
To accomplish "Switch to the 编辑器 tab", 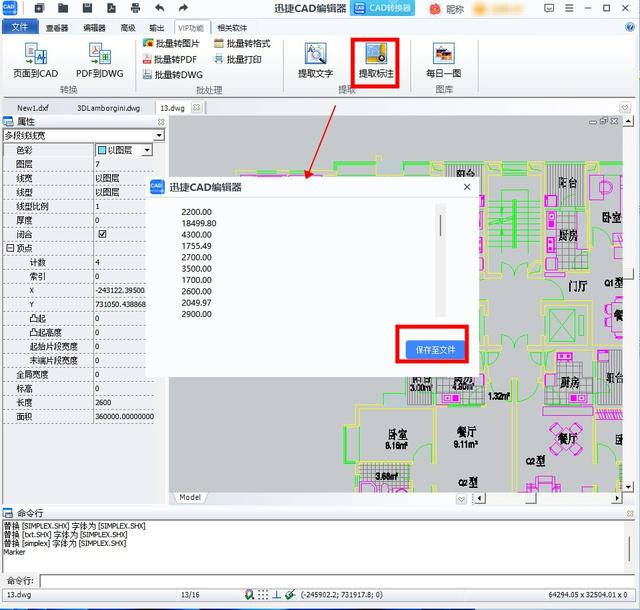I will pos(94,28).
